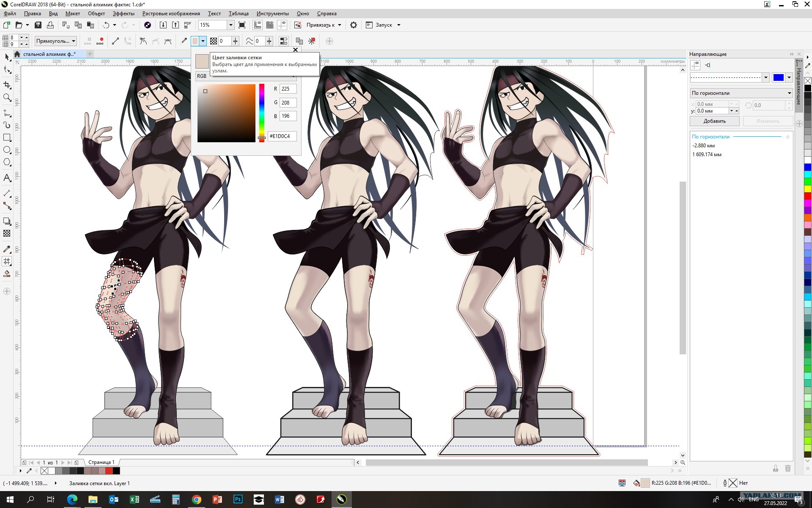Image resolution: width=812 pixels, height=508 pixels.
Task: Open the undo history dropdown arrow
Action: tap(115, 25)
